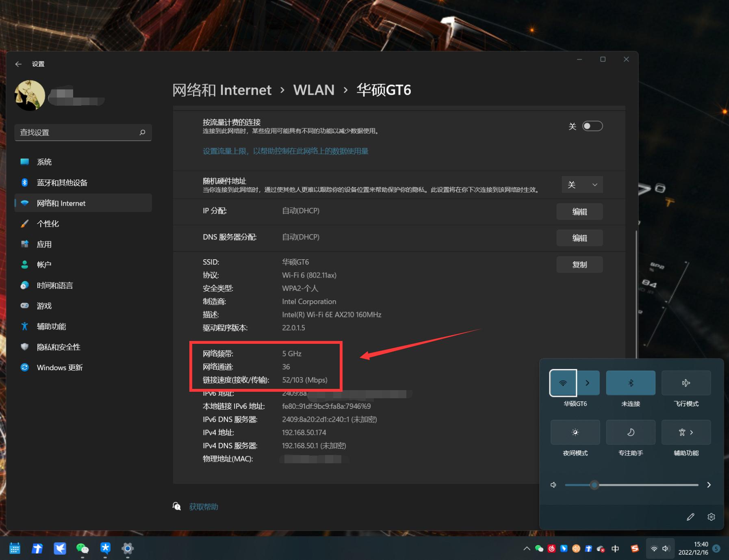Screen dimensions: 729x560
Task: Open the calendar app on the taskbar
Action: click(15, 549)
